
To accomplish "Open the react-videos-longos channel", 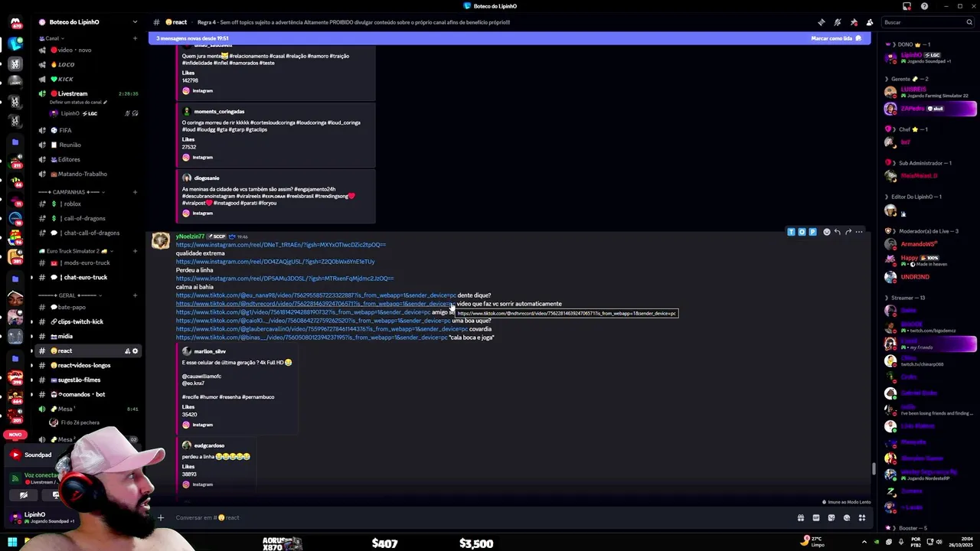I will click(x=88, y=365).
